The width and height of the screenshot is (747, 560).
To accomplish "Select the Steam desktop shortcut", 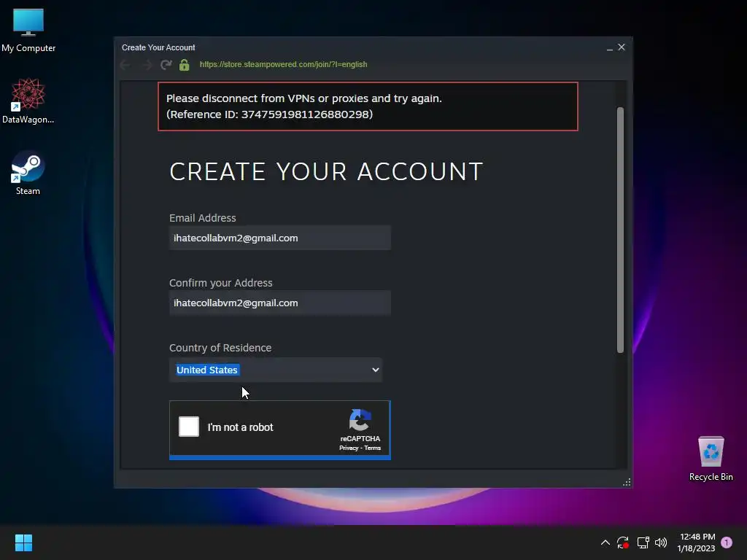I will [28, 172].
